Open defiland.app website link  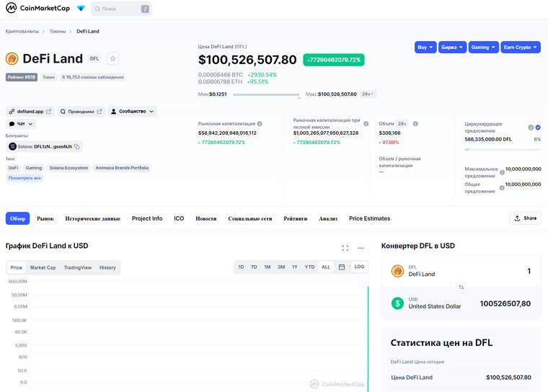[30, 112]
